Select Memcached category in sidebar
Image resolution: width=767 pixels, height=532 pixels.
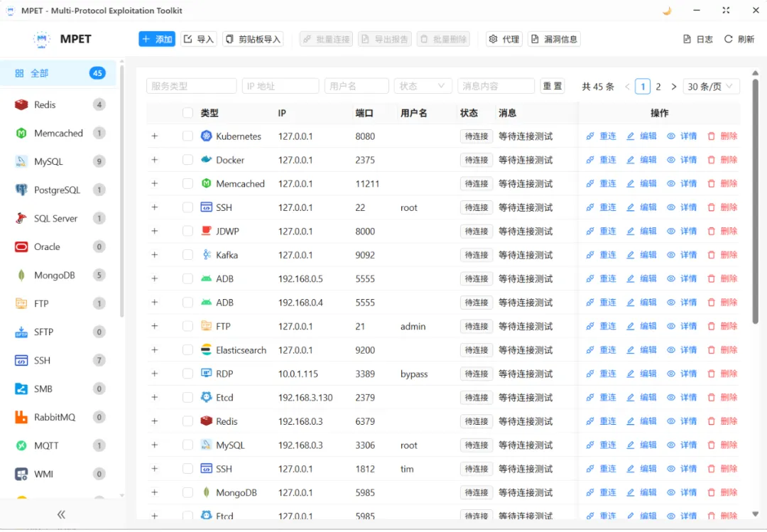pos(59,133)
